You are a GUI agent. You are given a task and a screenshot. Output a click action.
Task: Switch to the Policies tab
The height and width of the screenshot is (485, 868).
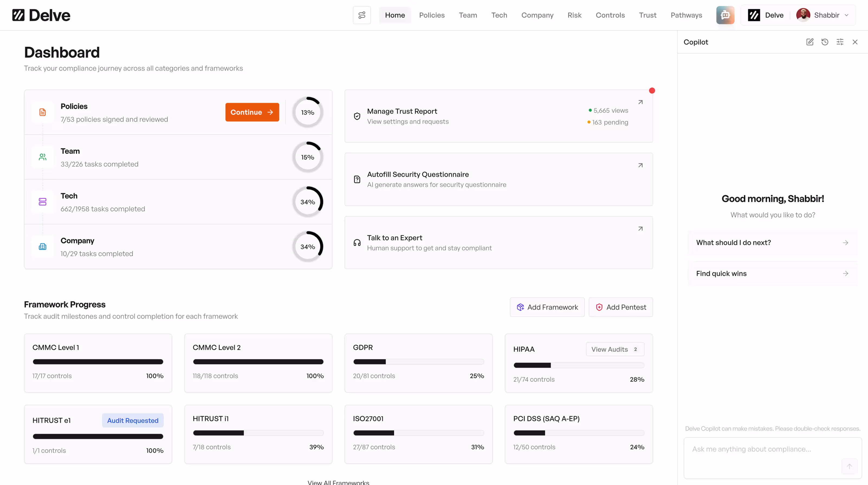432,15
